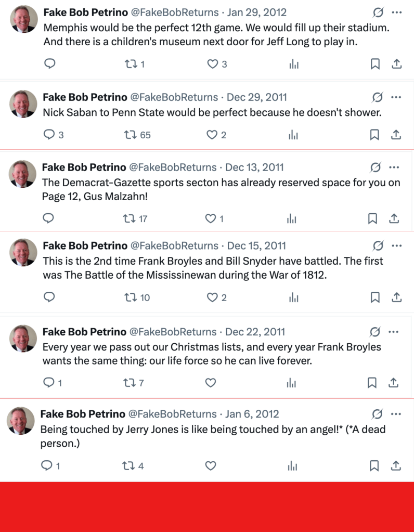Open the Dec 13, 2011 tweet timestamp
This screenshot has height=532, width=414.
pyautogui.click(x=254, y=167)
